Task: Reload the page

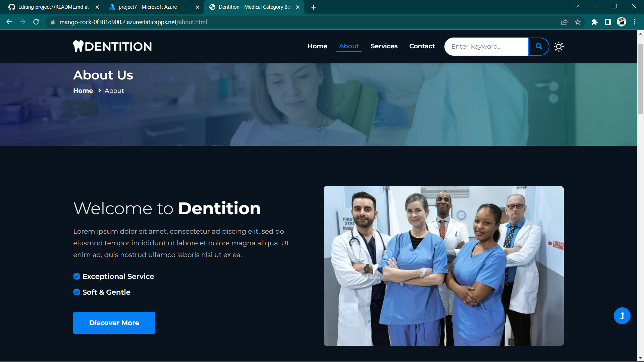Action: pyautogui.click(x=36, y=22)
